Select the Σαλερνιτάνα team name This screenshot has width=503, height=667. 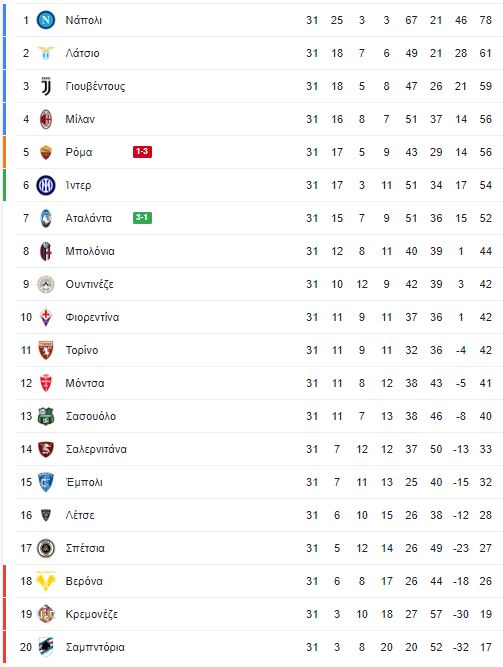coord(96,449)
